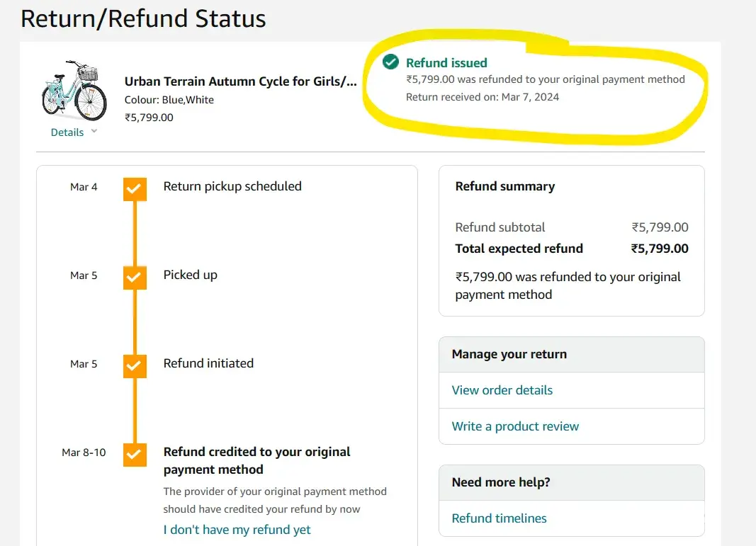Expand the Details chevron under product image
This screenshot has height=546, width=756.
click(x=94, y=132)
